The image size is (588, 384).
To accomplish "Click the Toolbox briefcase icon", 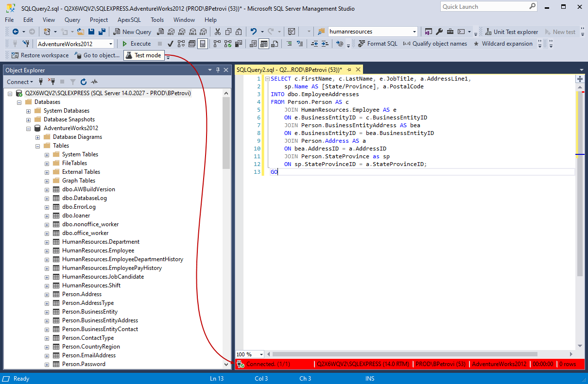I will pyautogui.click(x=450, y=32).
